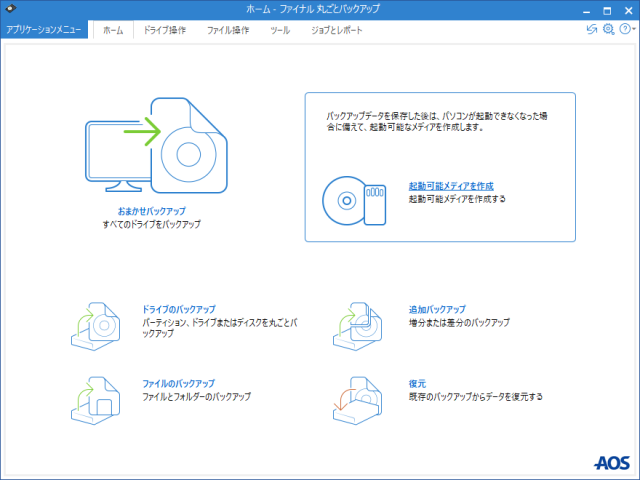The height and width of the screenshot is (480, 640).
Task: Maximize the window
Action: (x=607, y=11)
